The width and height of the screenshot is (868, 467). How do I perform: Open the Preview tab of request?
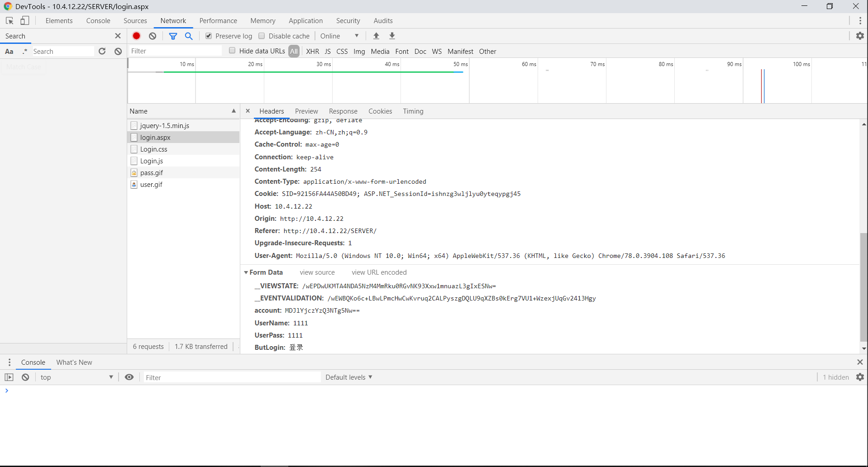306,111
